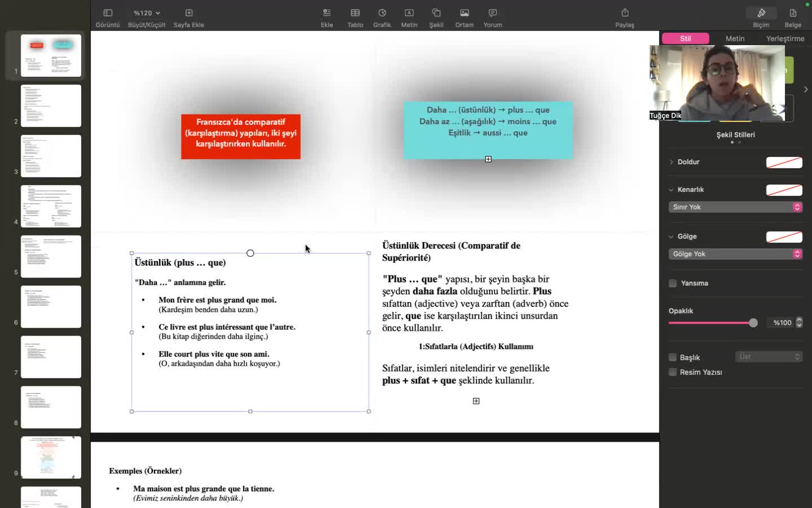812x508 pixels.
Task: Click the Kenarlık border color swatch
Action: 784,190
